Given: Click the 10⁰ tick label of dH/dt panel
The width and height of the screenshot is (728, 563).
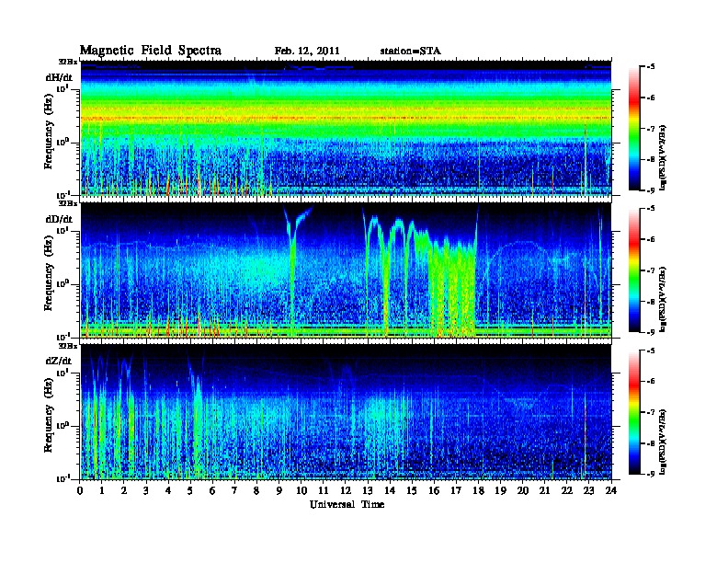Looking at the screenshot, I should coord(63,142).
